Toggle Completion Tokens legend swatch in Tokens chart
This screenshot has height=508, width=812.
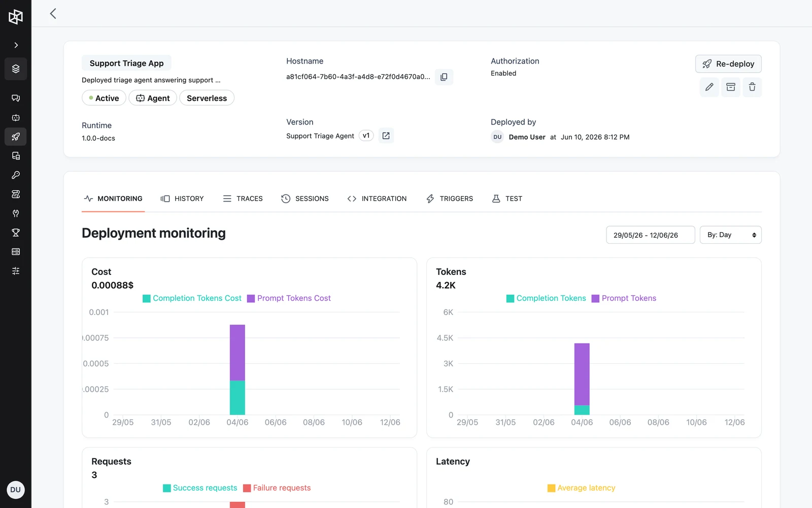511,299
